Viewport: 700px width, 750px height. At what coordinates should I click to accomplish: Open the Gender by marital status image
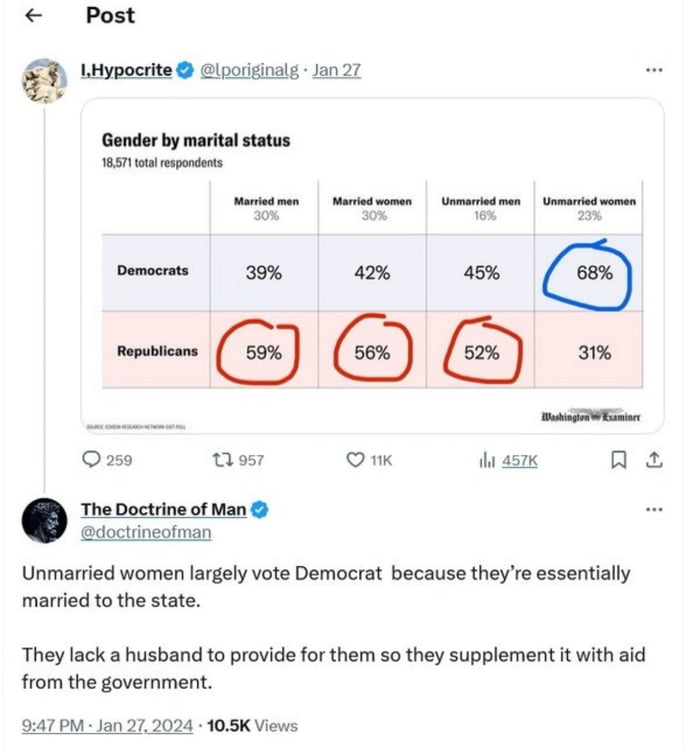click(x=372, y=266)
